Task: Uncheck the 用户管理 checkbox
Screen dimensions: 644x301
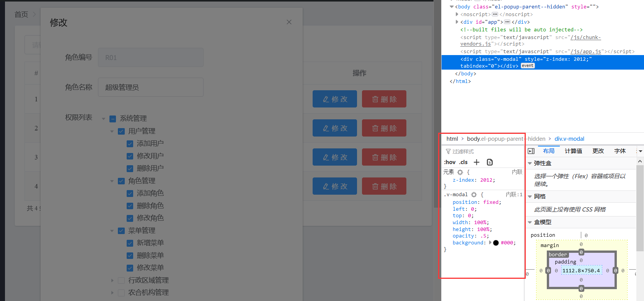Action: click(x=121, y=131)
